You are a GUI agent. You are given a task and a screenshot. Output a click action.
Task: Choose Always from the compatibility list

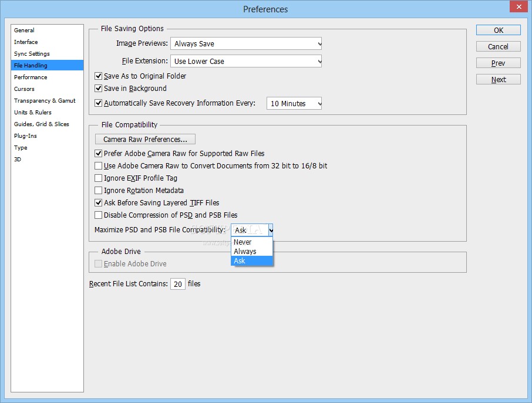[x=252, y=252]
